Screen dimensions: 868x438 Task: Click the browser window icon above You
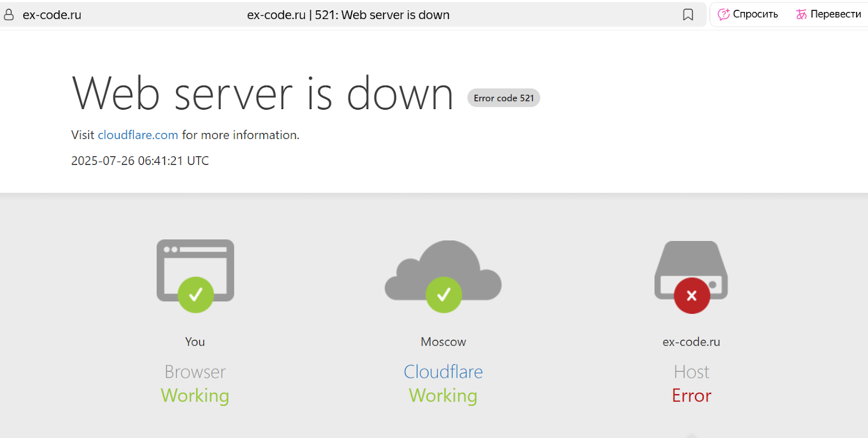[195, 276]
